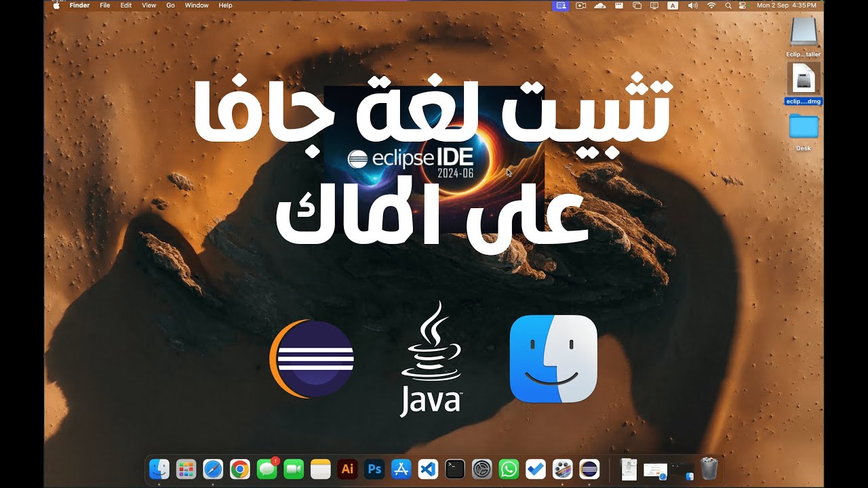This screenshot has width=868, height=488.
Task: Open the App Store from Dock
Action: pos(401,468)
